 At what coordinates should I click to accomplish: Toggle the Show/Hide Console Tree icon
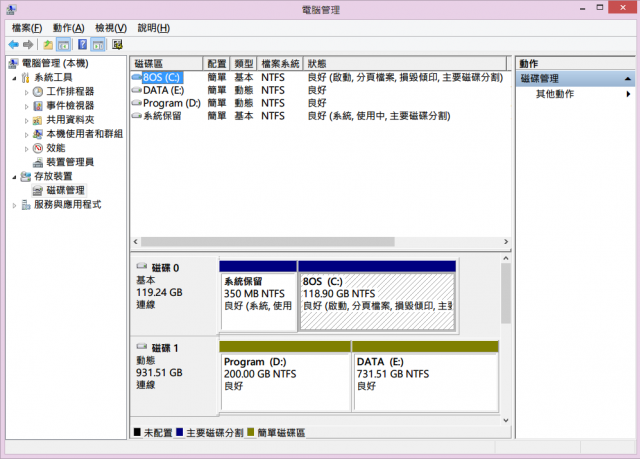pyautogui.click(x=63, y=44)
